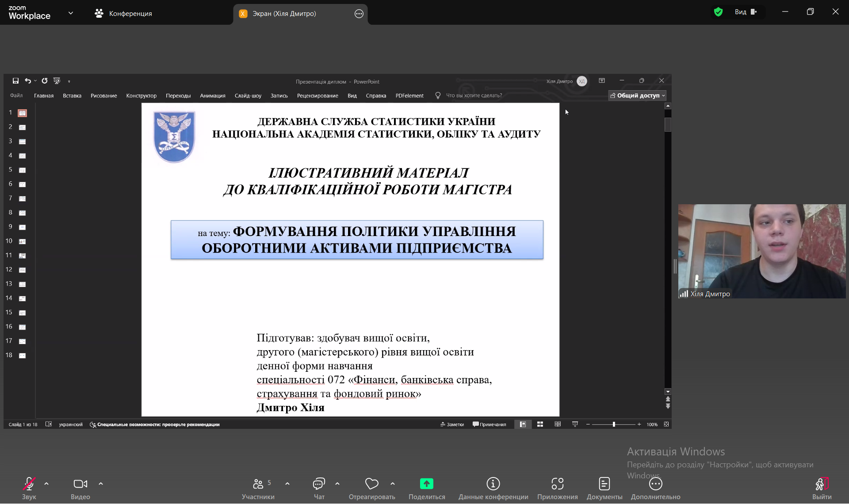Expand audio settings arrow next to Звук

pyautogui.click(x=46, y=484)
